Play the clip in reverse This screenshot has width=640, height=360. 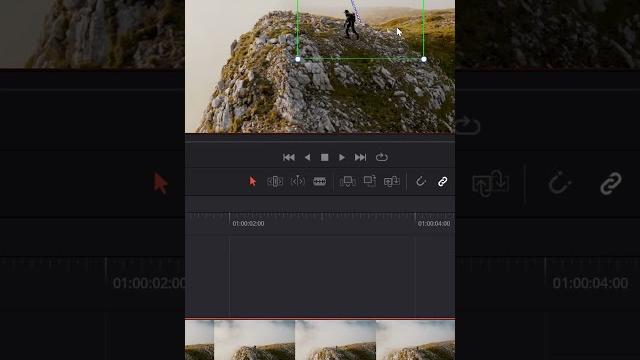[307, 157]
